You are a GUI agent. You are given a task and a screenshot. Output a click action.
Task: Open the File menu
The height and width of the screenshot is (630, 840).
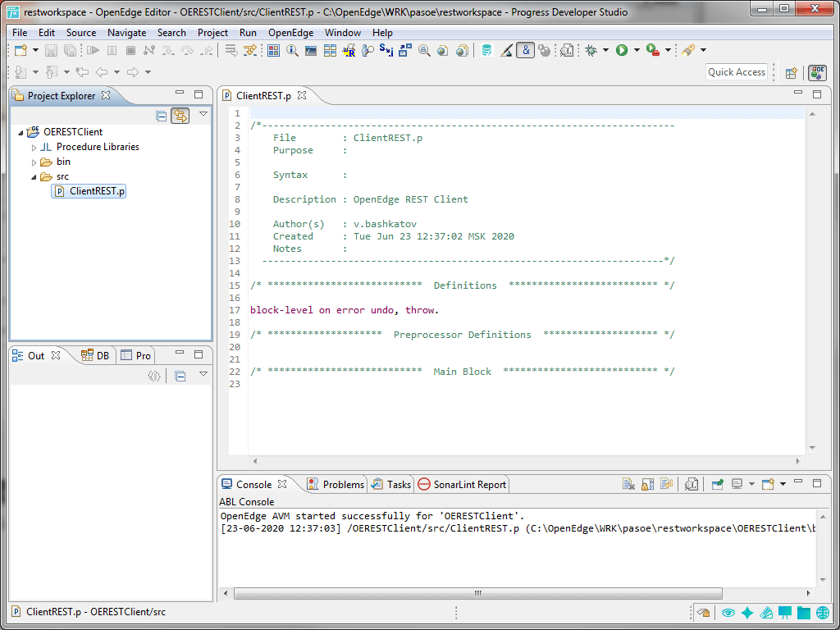pos(20,33)
